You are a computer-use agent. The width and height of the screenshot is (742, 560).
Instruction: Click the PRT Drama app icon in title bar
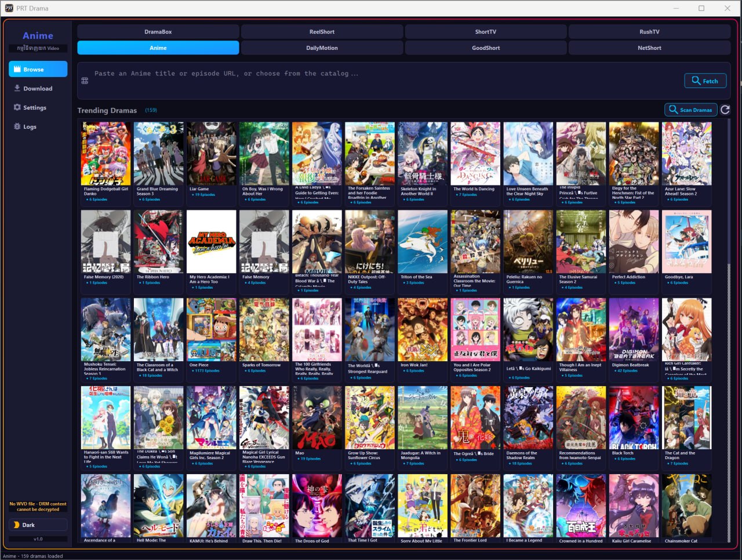pyautogui.click(x=9, y=8)
